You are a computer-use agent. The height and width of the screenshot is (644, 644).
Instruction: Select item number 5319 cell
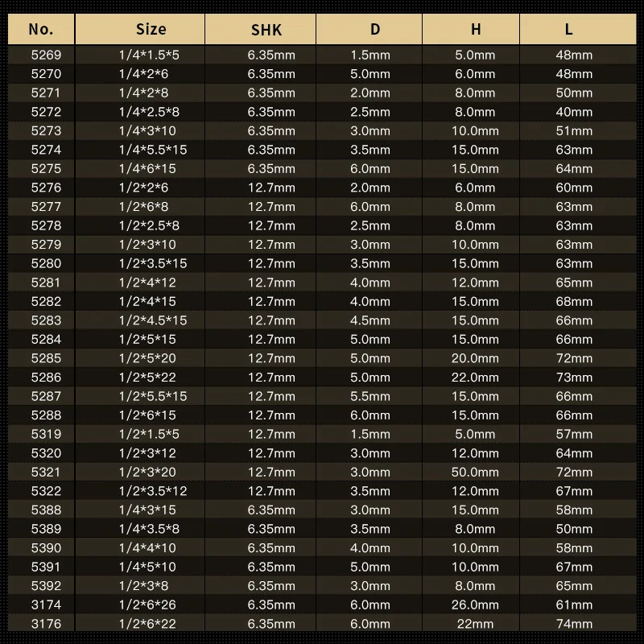click(x=46, y=434)
